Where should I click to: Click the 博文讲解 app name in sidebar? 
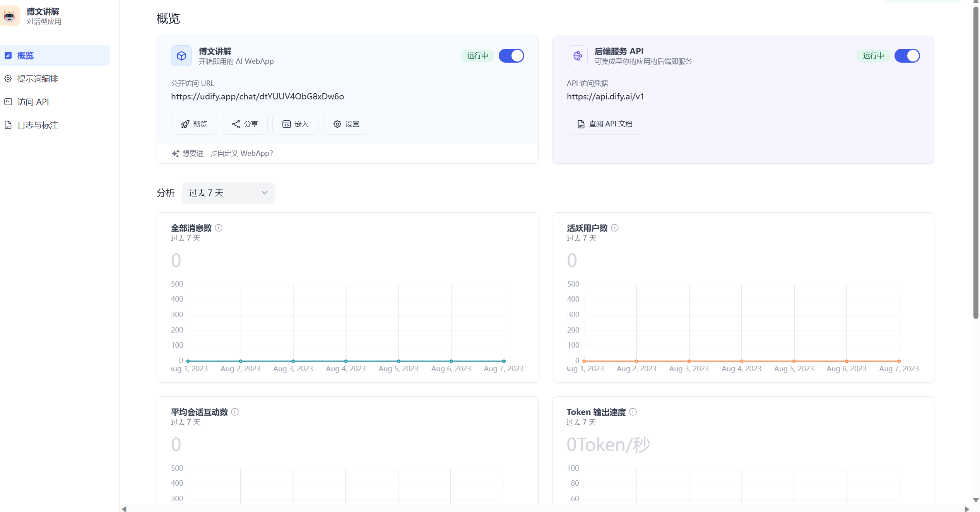pos(43,12)
